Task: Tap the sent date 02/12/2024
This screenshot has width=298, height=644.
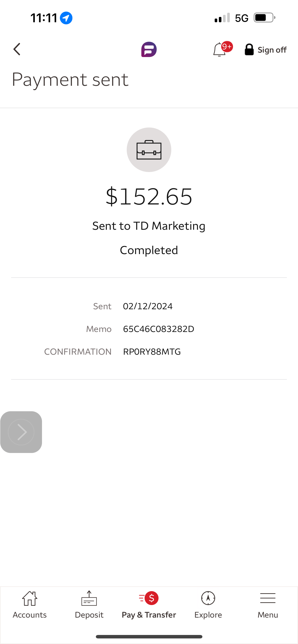Action: coord(148,306)
